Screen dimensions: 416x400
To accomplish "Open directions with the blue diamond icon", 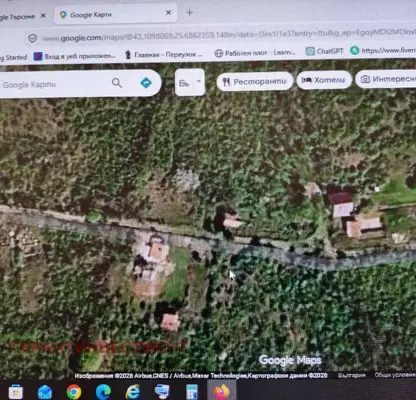I will 146,83.
